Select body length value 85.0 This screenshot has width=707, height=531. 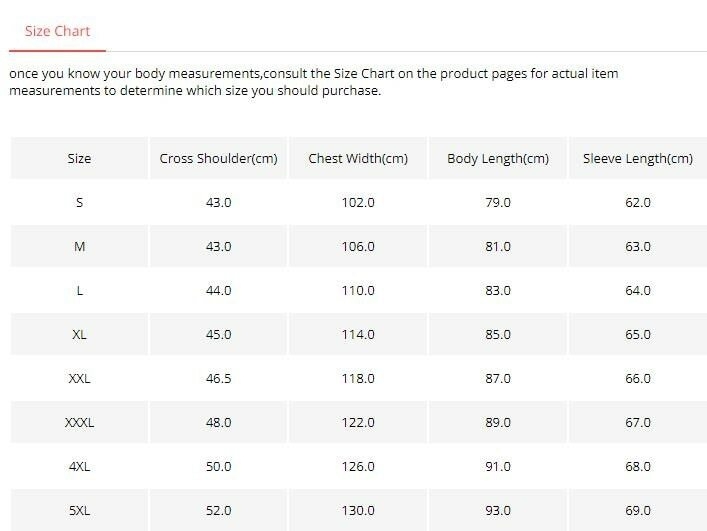(498, 335)
